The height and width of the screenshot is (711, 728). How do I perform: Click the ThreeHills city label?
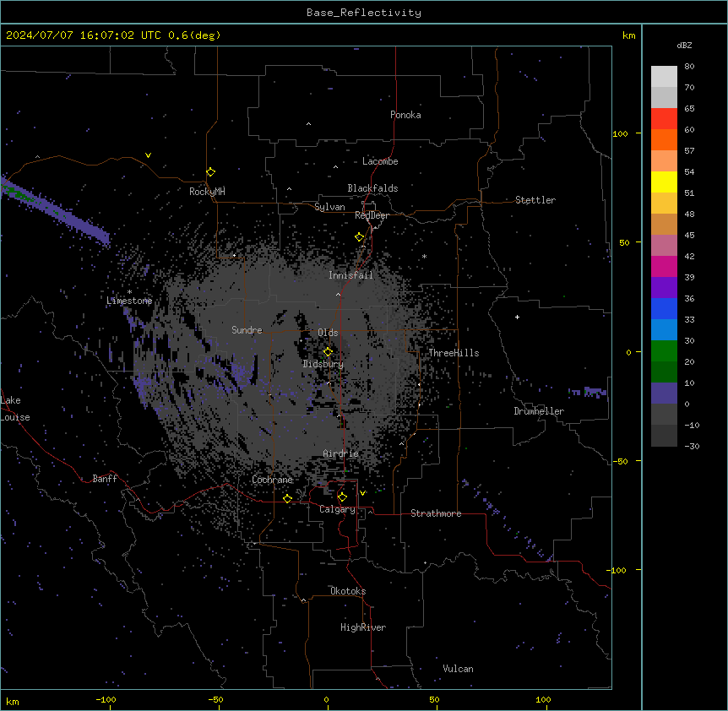[454, 353]
